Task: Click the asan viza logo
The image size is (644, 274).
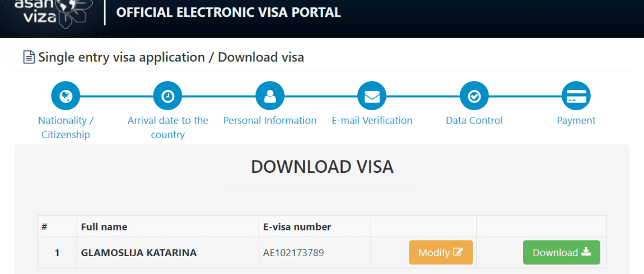Action: 51,13
